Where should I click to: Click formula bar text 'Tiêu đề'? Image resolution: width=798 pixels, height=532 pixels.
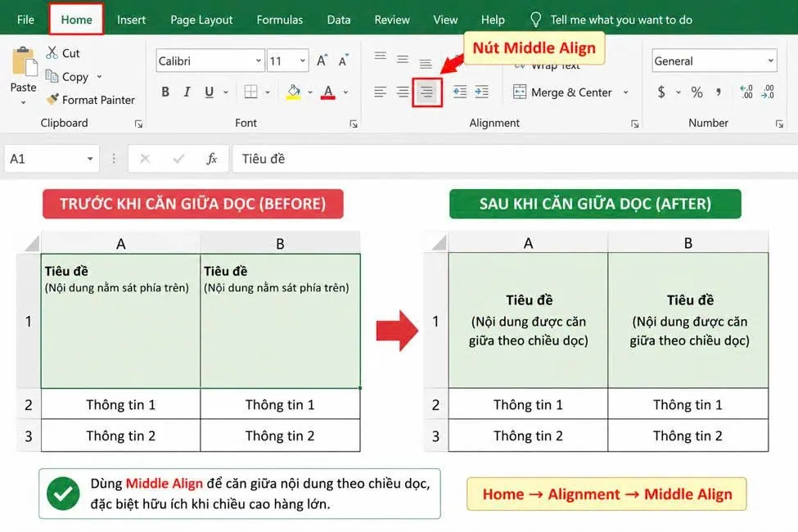[263, 159]
